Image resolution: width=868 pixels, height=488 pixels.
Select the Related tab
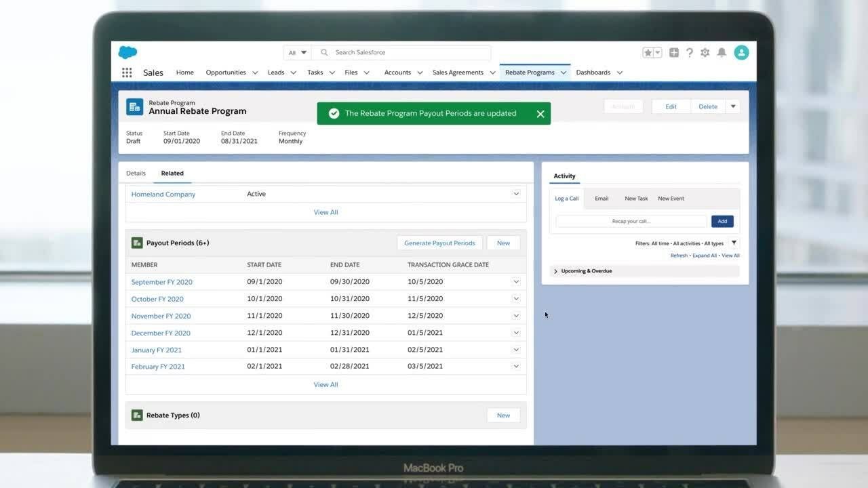pos(172,174)
